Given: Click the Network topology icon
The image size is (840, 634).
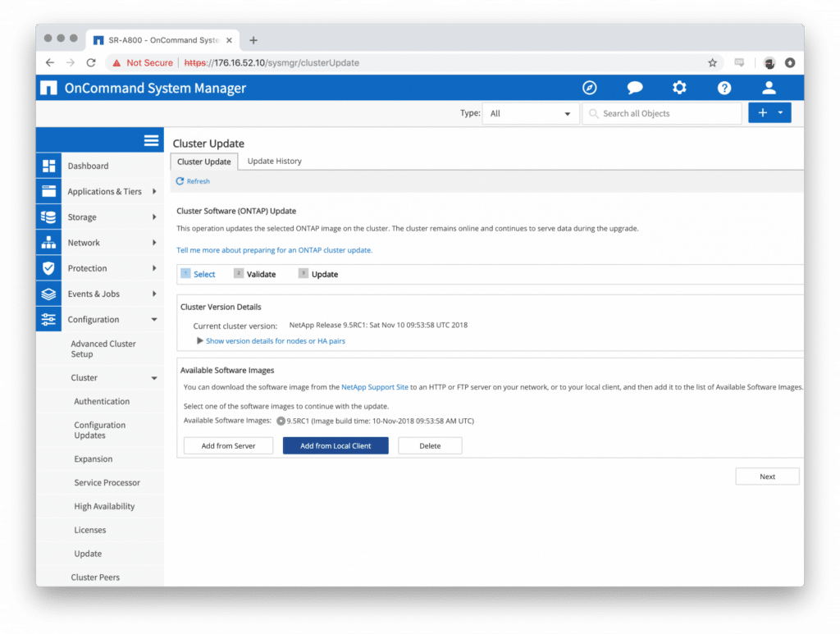Looking at the screenshot, I should click(48, 243).
